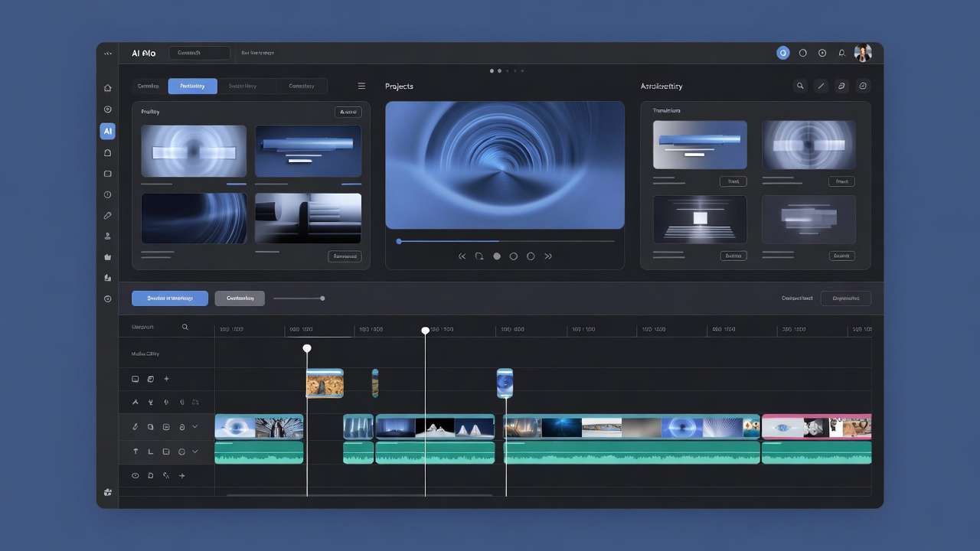The height and width of the screenshot is (551, 980).
Task: Click the notification bell icon in top bar
Action: (842, 53)
